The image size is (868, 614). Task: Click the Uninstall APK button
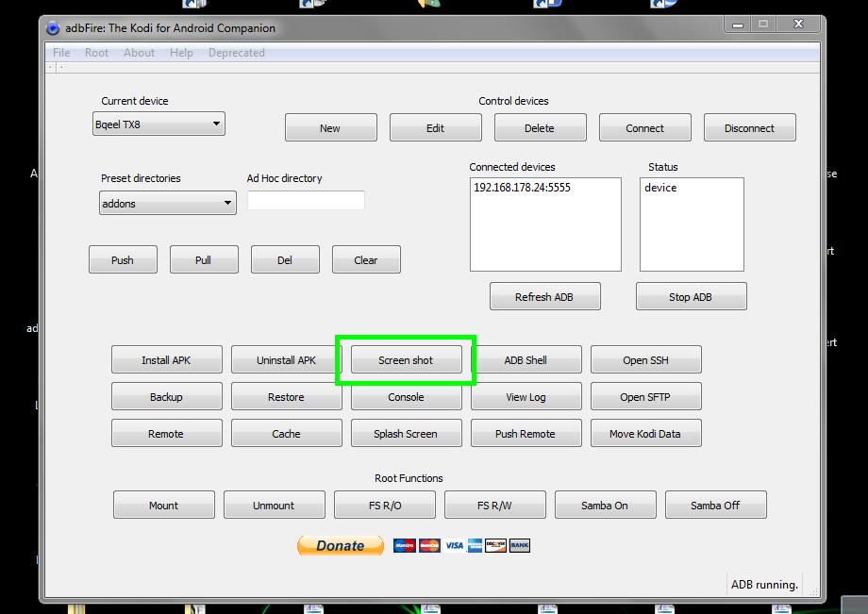tap(286, 359)
